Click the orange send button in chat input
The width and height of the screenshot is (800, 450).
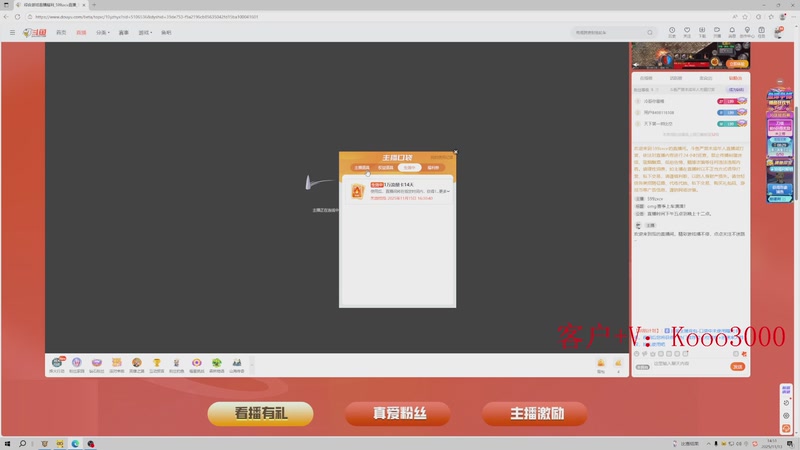pyautogui.click(x=737, y=366)
